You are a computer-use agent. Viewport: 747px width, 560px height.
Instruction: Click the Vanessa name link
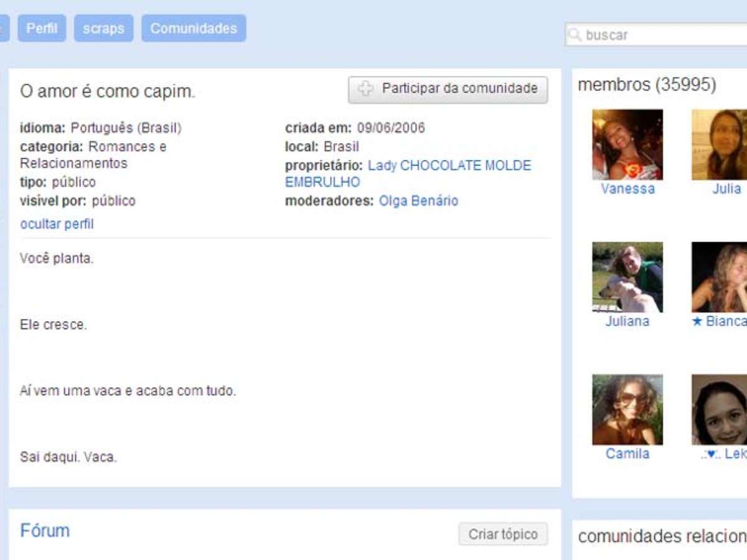tap(627, 189)
